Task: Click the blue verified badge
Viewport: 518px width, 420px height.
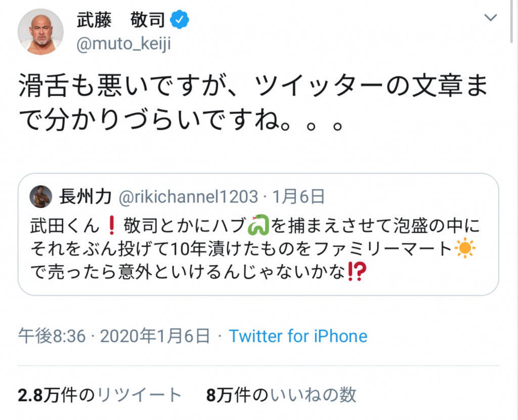Action: [x=180, y=20]
